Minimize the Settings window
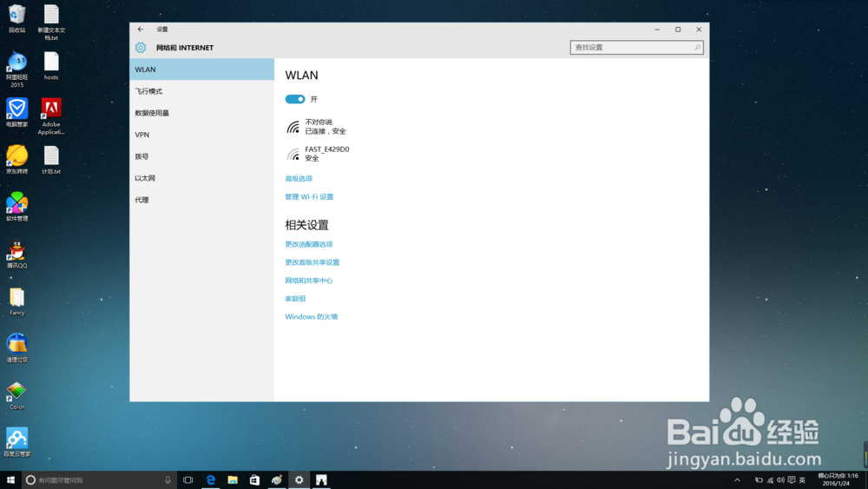Image resolution: width=868 pixels, height=489 pixels. coord(657,30)
